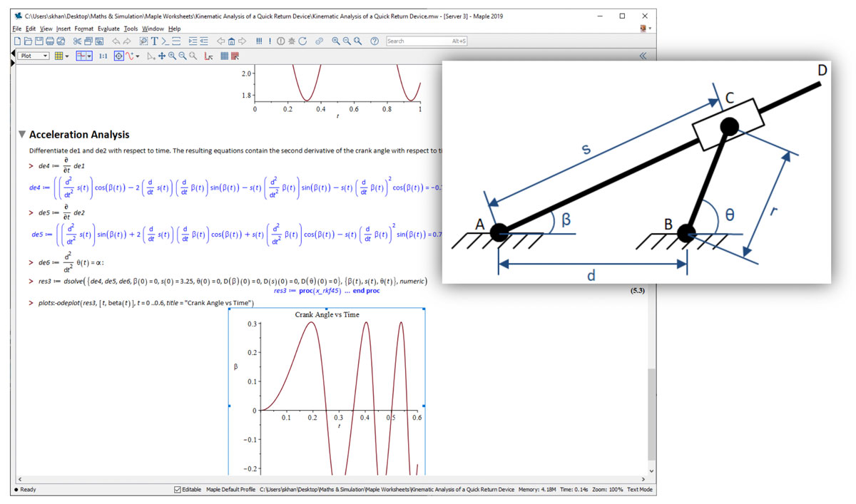This screenshot has width=856, height=504.
Task: Click the restart Maple server icon
Action: 302,41
